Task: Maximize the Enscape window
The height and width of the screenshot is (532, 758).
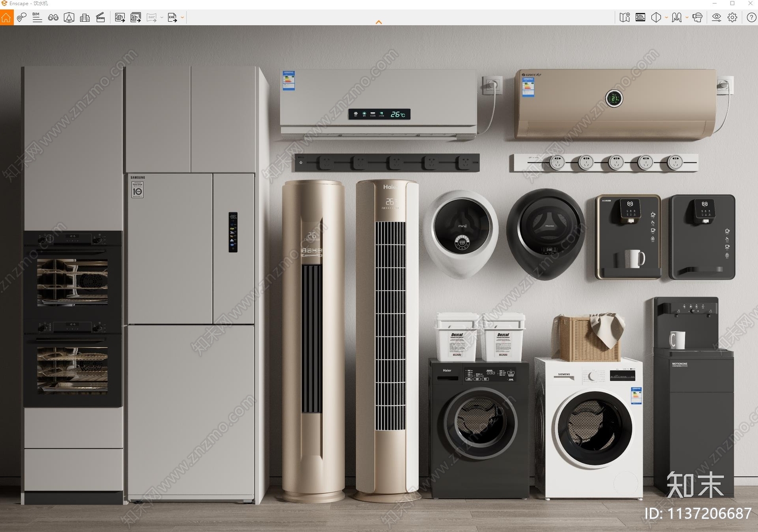Action: (x=732, y=3)
